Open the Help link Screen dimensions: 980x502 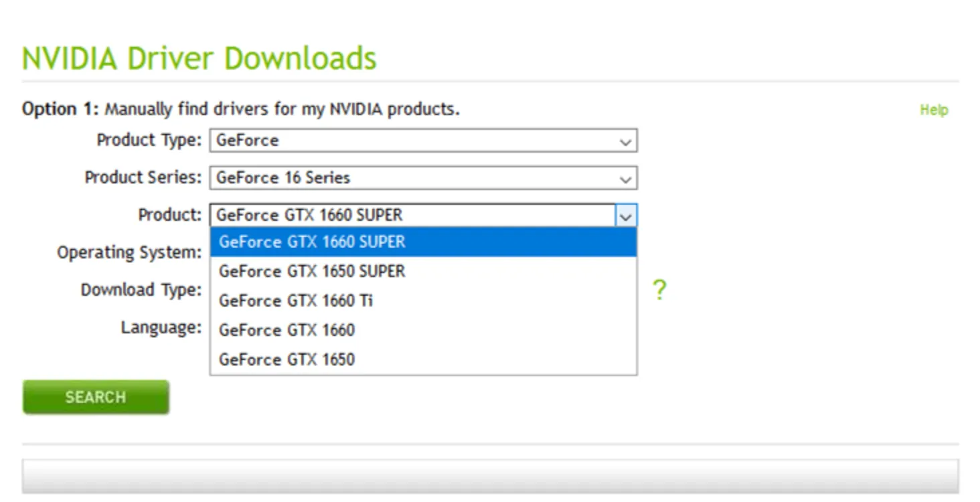pos(934,110)
